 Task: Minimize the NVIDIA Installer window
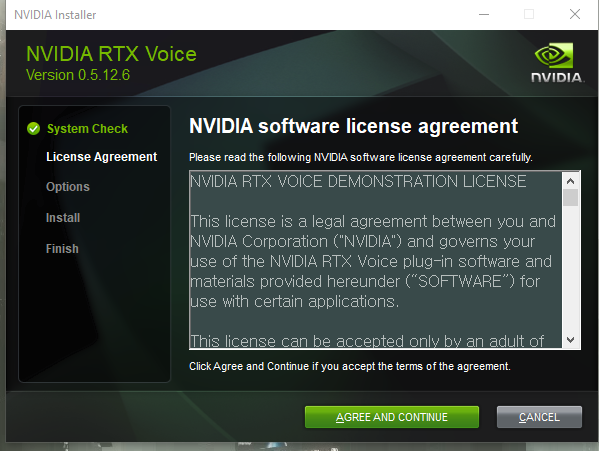pyautogui.click(x=484, y=15)
